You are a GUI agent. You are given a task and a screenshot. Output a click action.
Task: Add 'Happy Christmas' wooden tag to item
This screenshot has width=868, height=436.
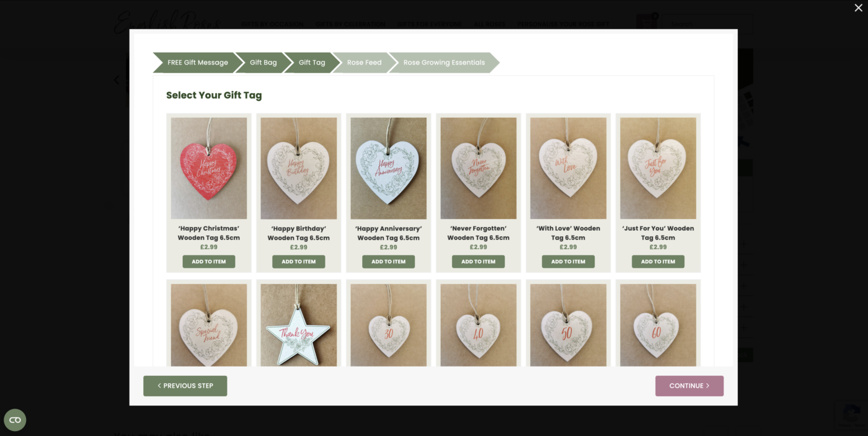click(x=209, y=262)
